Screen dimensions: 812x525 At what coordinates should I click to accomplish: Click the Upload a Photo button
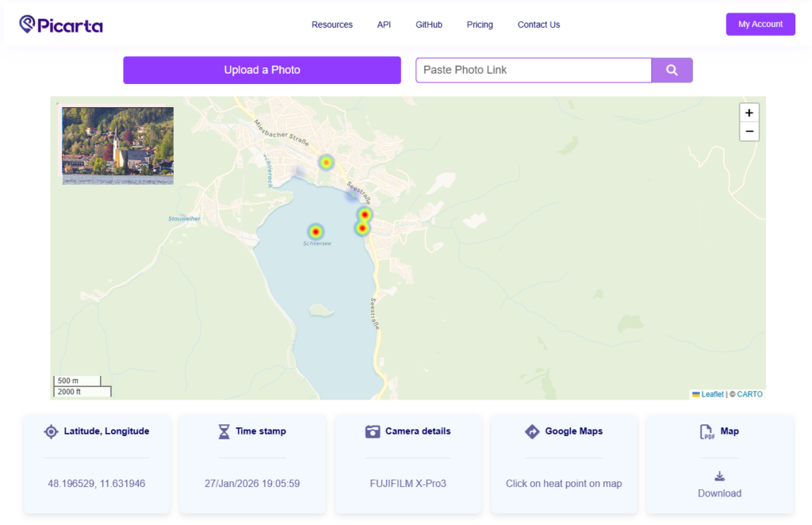click(262, 70)
